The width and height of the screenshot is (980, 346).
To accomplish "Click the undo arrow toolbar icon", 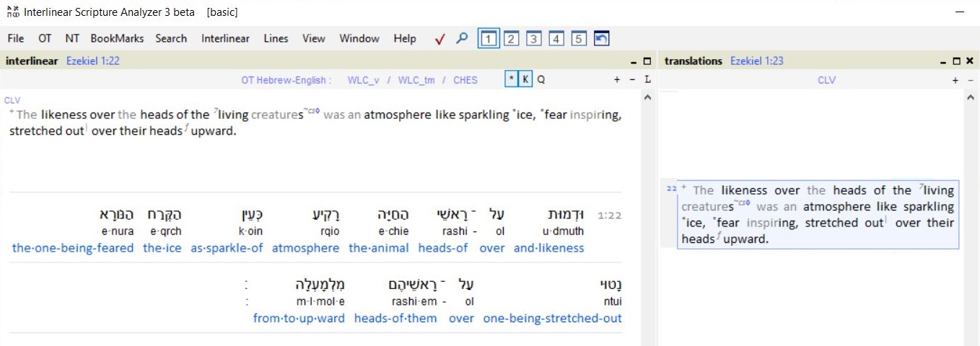I will click(x=601, y=39).
